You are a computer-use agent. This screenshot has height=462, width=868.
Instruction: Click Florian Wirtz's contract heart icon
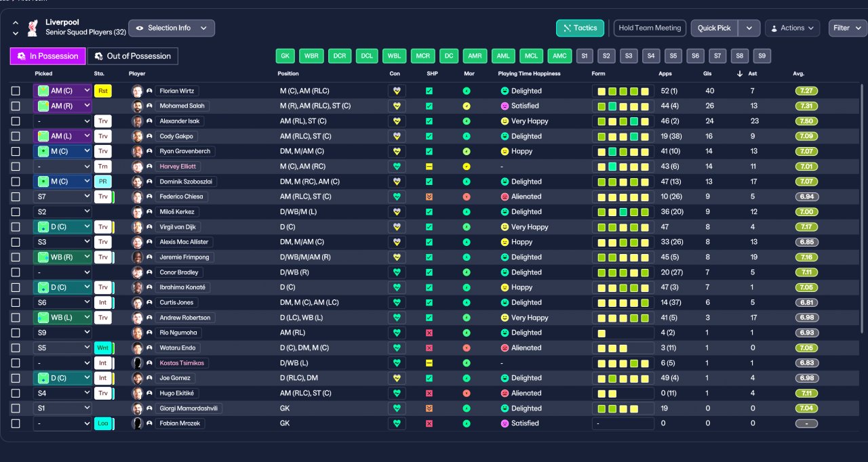[397, 91]
